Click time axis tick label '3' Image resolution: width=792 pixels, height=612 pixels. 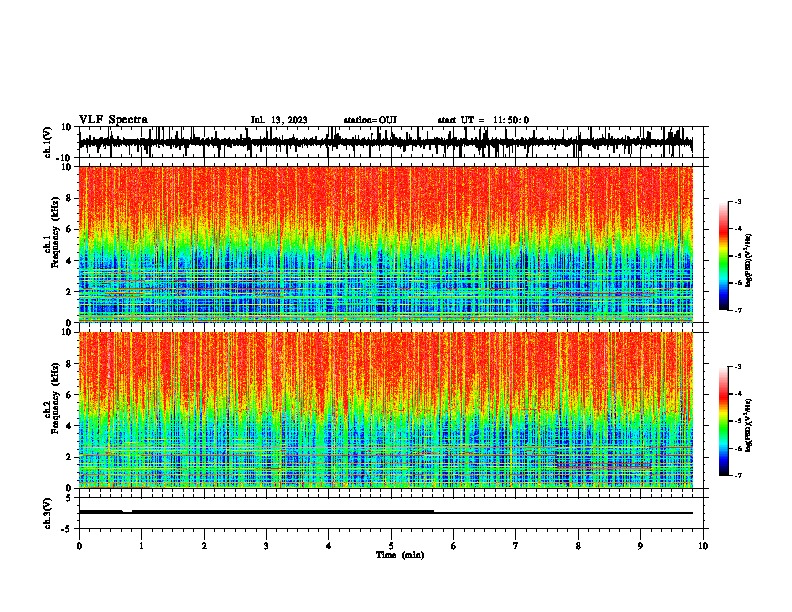coord(266,546)
